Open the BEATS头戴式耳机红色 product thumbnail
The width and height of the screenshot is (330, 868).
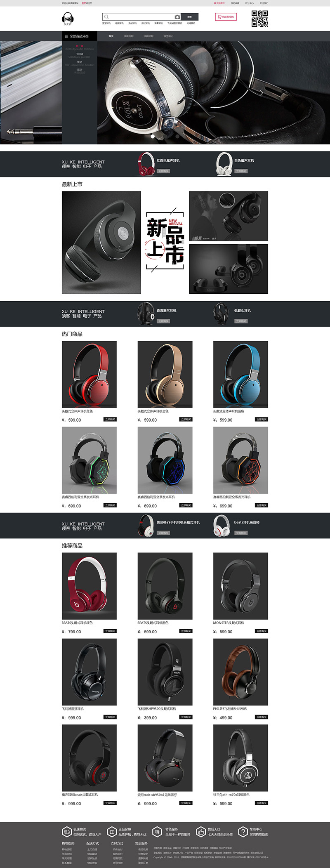click(x=89, y=586)
